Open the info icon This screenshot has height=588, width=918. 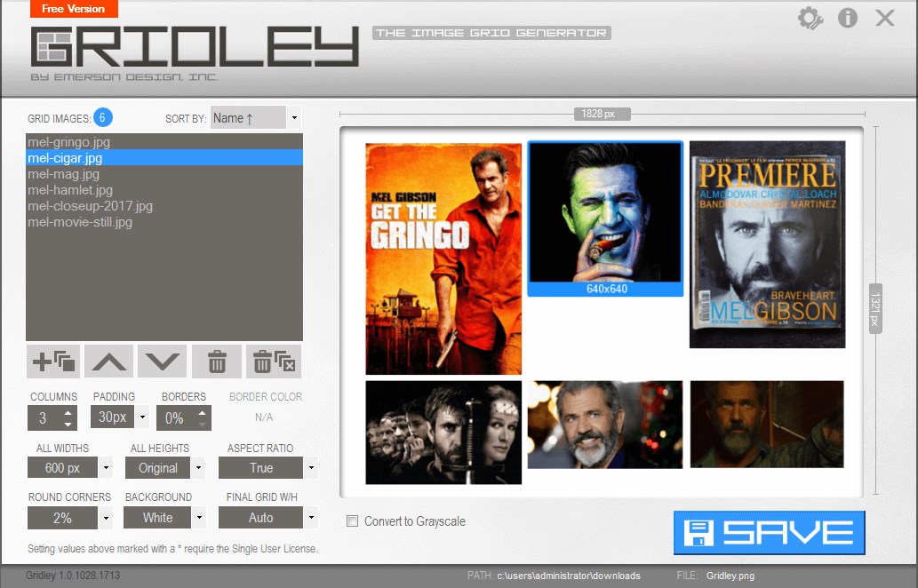click(x=847, y=18)
